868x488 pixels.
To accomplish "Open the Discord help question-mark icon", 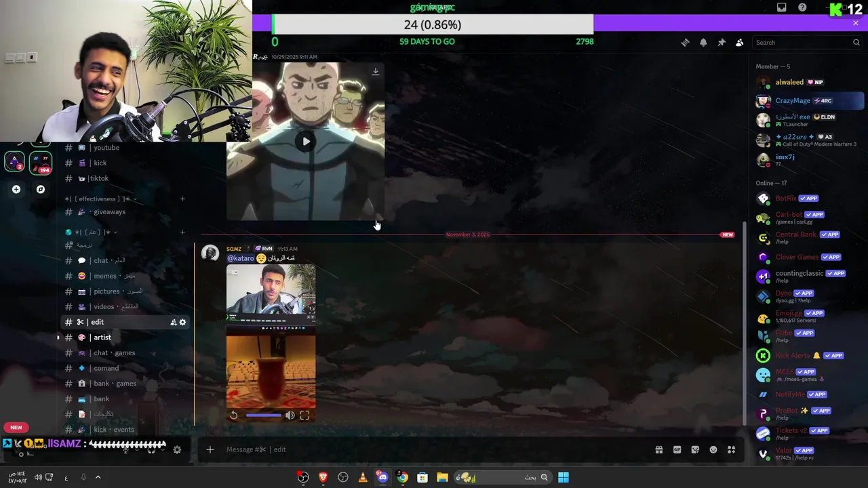I will click(802, 7).
